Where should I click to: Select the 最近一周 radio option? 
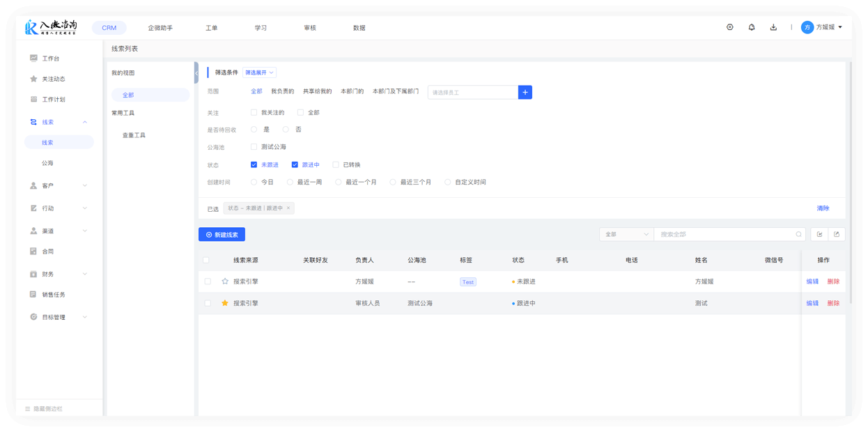290,182
